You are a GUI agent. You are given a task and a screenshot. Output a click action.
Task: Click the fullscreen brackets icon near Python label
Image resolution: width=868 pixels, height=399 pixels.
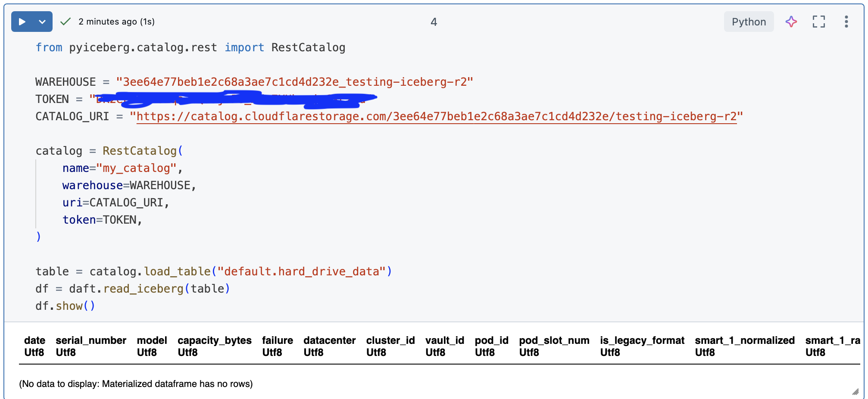coord(819,22)
